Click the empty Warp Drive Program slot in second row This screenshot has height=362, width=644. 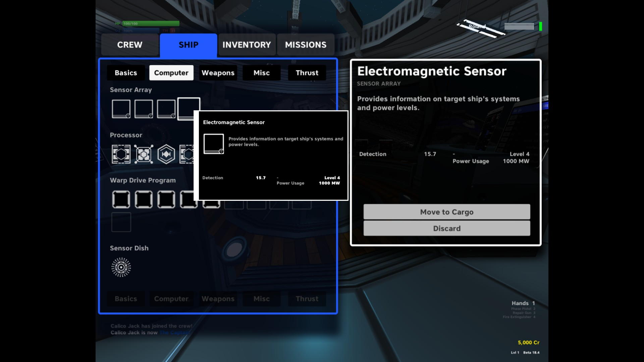pyautogui.click(x=121, y=222)
